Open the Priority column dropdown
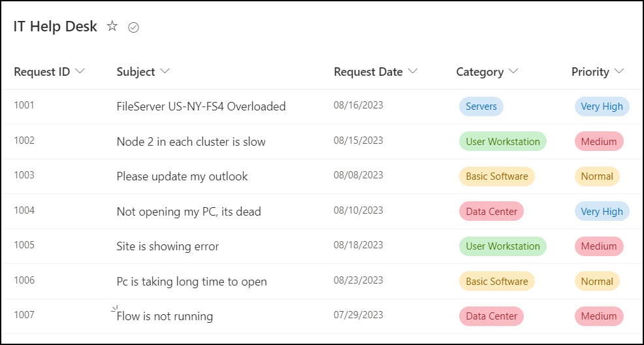This screenshot has height=345, width=644. pos(619,71)
